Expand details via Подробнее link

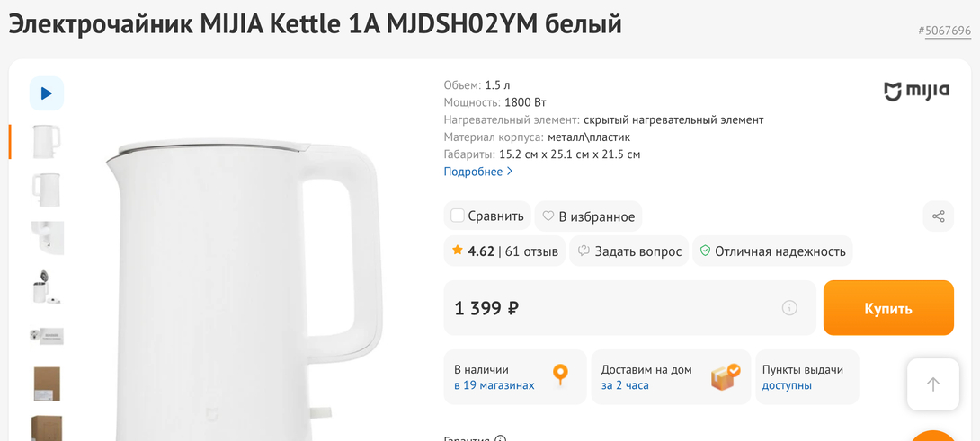click(478, 172)
